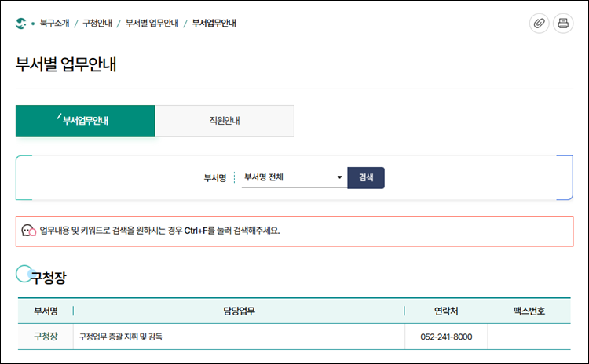The height and width of the screenshot is (364, 589).
Task: Click the home logo icon in breadcrumb
Action: click(x=20, y=24)
